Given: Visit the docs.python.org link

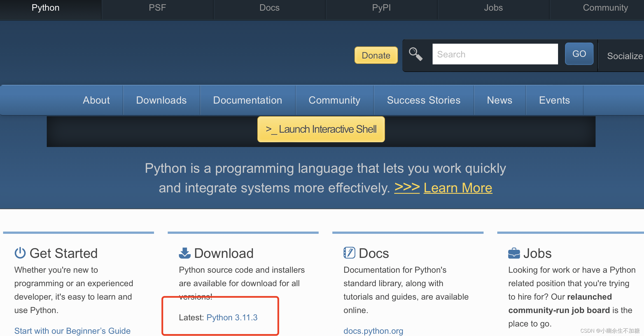Looking at the screenshot, I should click(x=374, y=331).
